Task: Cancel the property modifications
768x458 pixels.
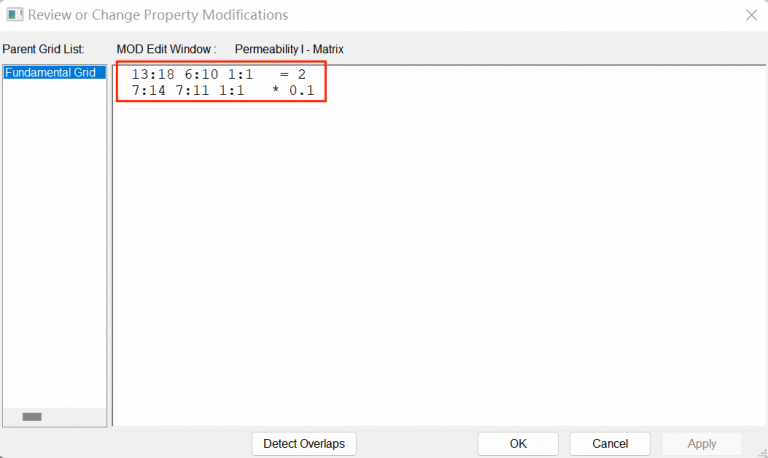Action: pyautogui.click(x=610, y=443)
